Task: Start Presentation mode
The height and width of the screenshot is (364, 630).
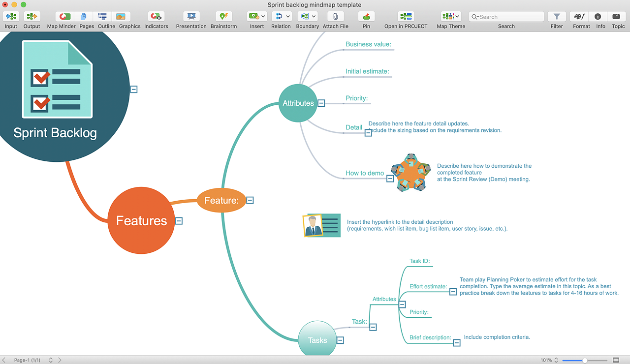Action: (x=191, y=17)
